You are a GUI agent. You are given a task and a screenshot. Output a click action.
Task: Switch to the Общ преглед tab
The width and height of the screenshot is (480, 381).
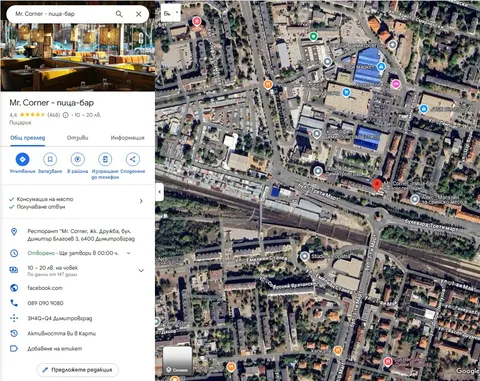tap(27, 138)
